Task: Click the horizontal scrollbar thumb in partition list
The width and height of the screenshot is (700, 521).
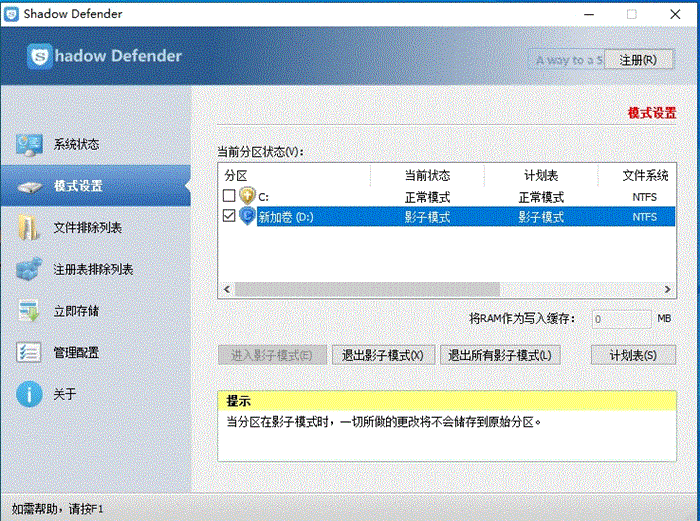Action: coord(367,289)
